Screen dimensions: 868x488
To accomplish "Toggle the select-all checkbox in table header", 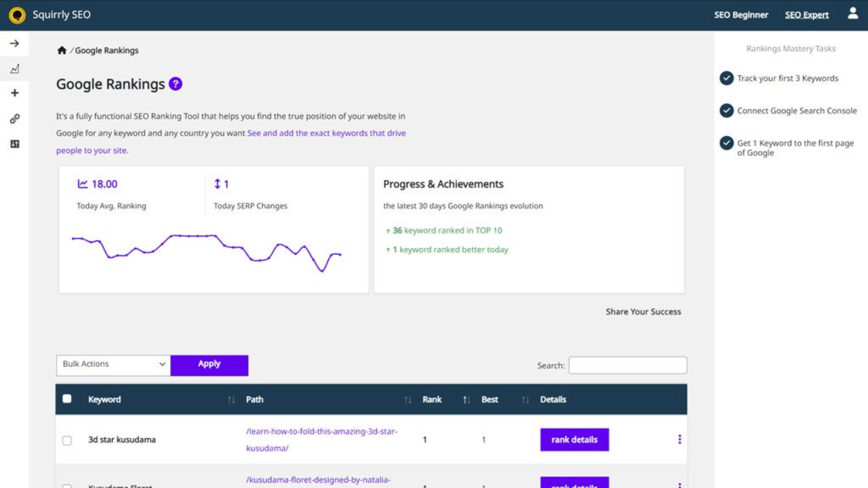I will click(66, 399).
